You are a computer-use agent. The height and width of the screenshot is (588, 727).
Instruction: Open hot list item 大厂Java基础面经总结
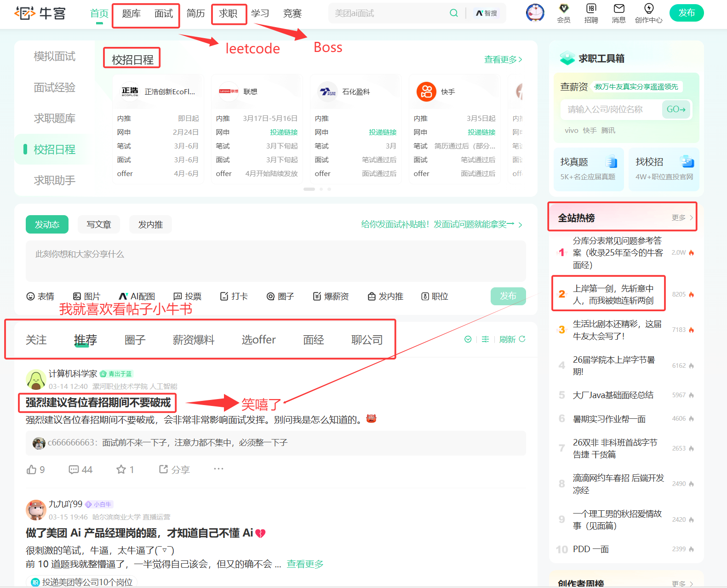coord(613,395)
